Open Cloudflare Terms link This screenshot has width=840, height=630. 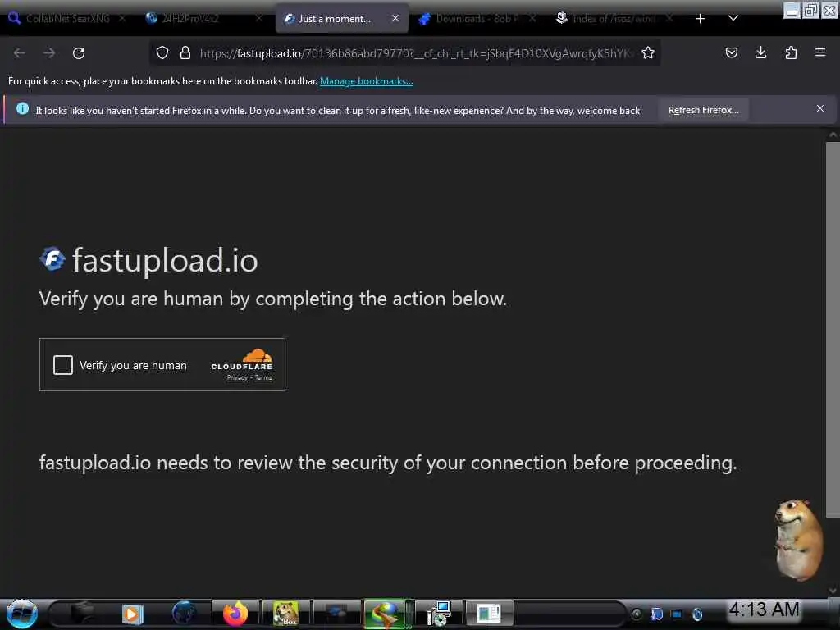pos(263,377)
